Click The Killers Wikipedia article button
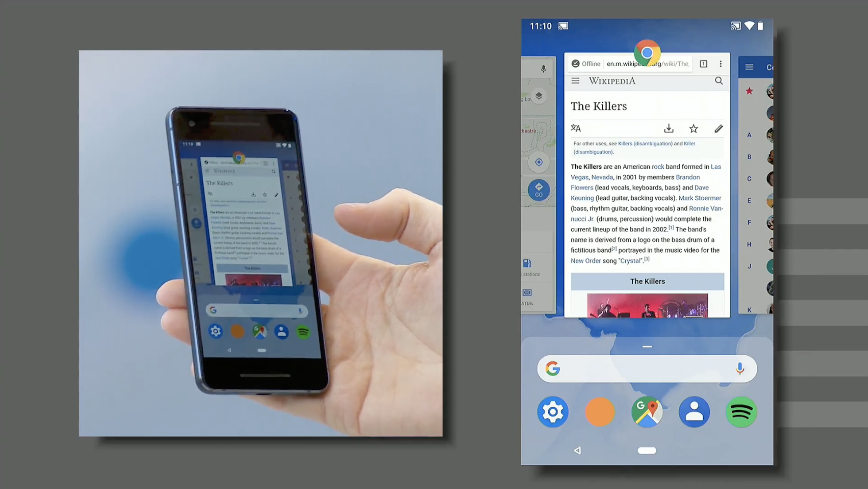Image resolution: width=868 pixels, height=489 pixels. pyautogui.click(x=647, y=281)
